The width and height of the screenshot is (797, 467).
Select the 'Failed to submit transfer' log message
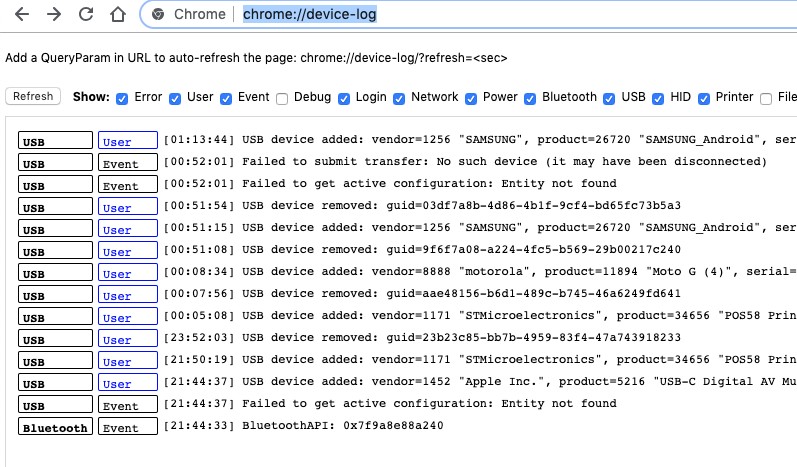(504, 162)
